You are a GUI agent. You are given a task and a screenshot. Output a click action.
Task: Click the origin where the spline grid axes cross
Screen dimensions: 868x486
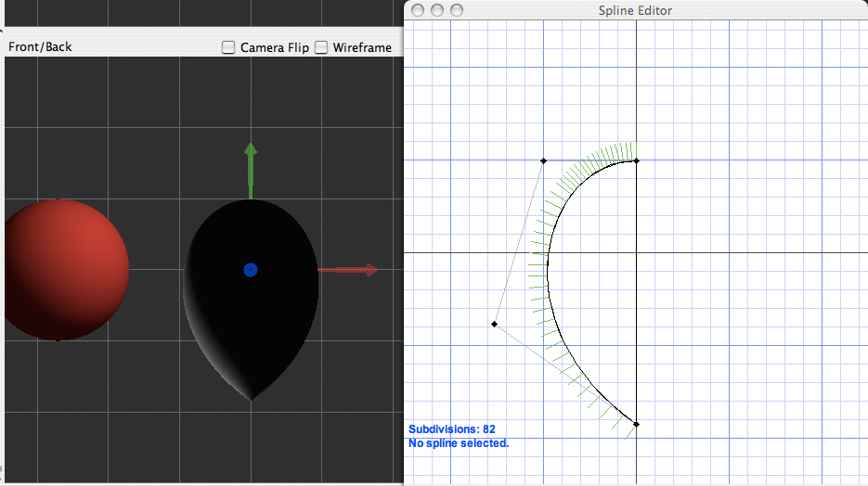point(636,252)
